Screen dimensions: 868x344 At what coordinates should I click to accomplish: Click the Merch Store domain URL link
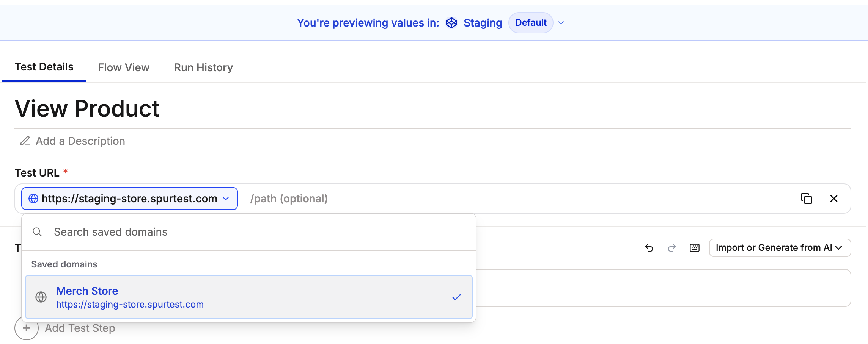[130, 305]
